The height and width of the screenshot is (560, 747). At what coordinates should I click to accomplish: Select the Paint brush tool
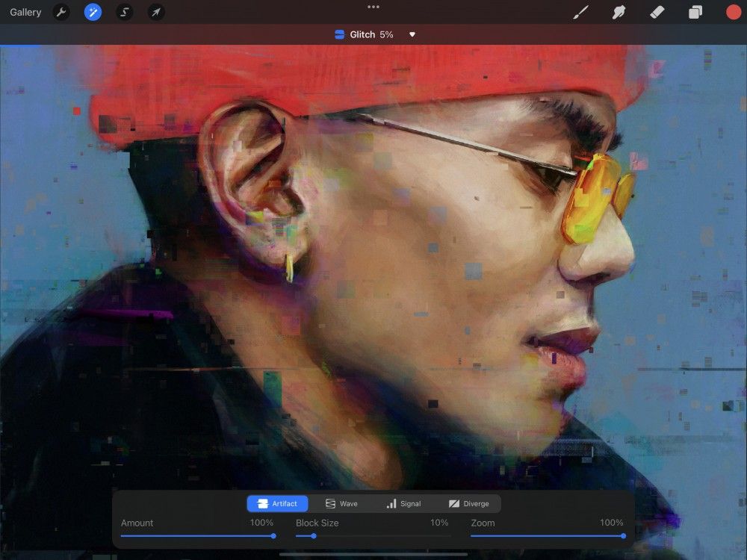[581, 12]
